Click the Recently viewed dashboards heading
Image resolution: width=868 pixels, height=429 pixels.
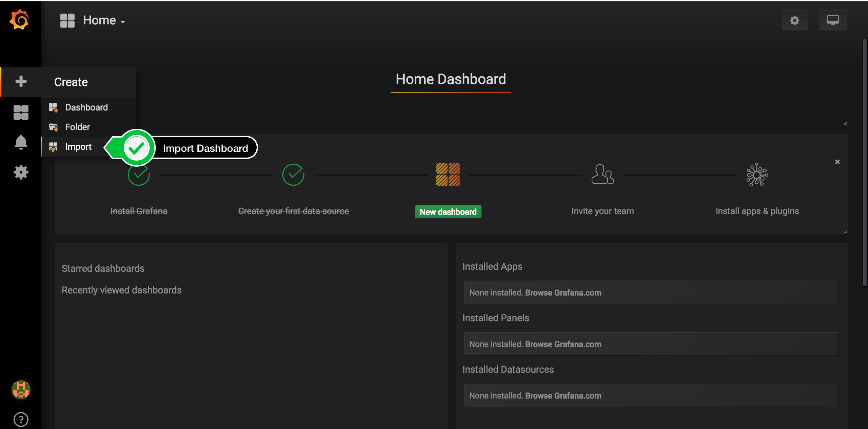click(x=122, y=290)
